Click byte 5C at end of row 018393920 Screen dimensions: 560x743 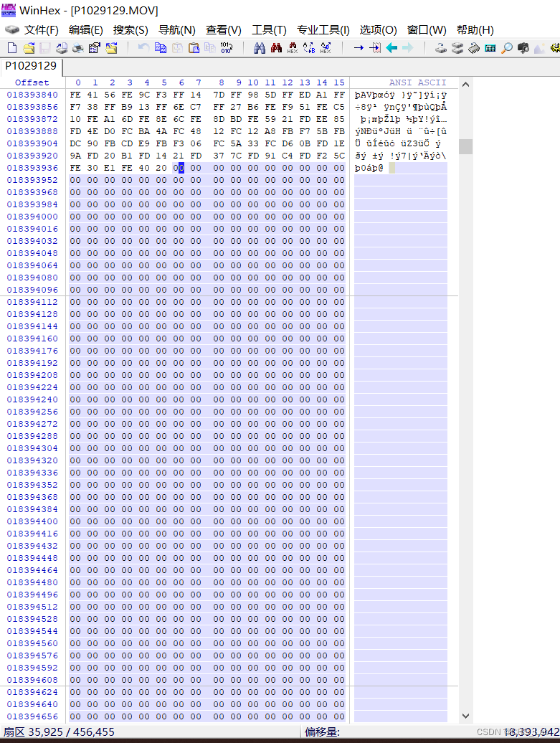[x=338, y=156]
